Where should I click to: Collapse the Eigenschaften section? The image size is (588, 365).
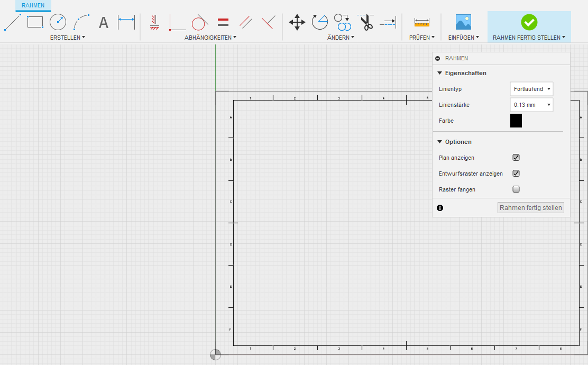click(440, 73)
